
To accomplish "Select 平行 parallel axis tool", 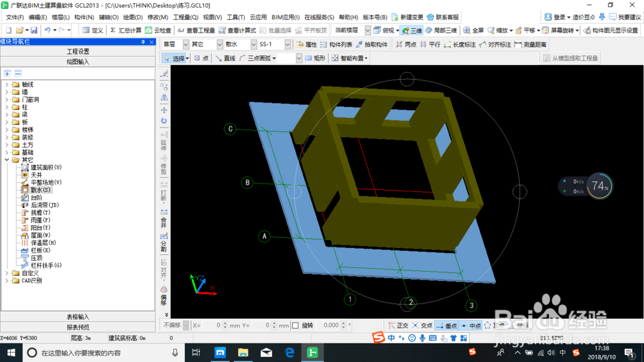I will tap(430, 44).
